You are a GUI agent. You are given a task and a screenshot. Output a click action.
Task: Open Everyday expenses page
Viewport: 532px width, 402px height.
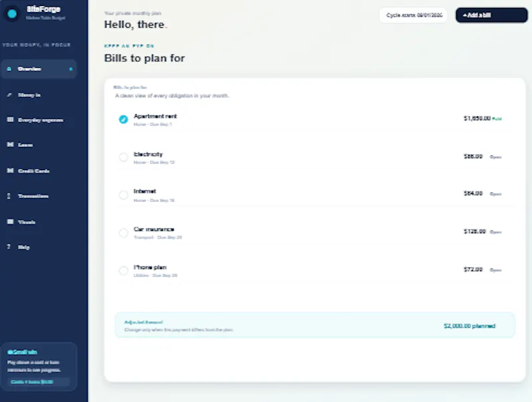(x=41, y=120)
